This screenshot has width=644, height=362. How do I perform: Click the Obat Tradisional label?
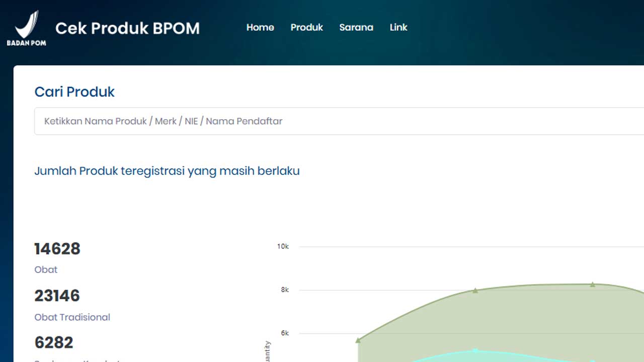[72, 317]
